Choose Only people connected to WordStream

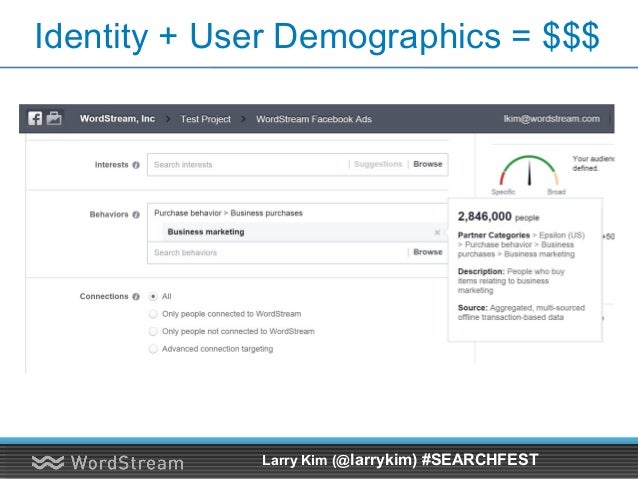(x=153, y=314)
